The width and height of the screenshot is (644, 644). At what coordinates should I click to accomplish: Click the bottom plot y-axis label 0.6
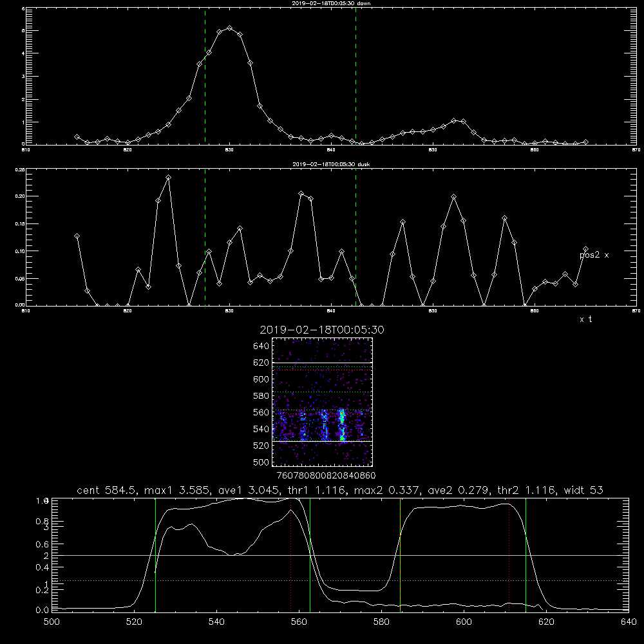(x=42, y=544)
